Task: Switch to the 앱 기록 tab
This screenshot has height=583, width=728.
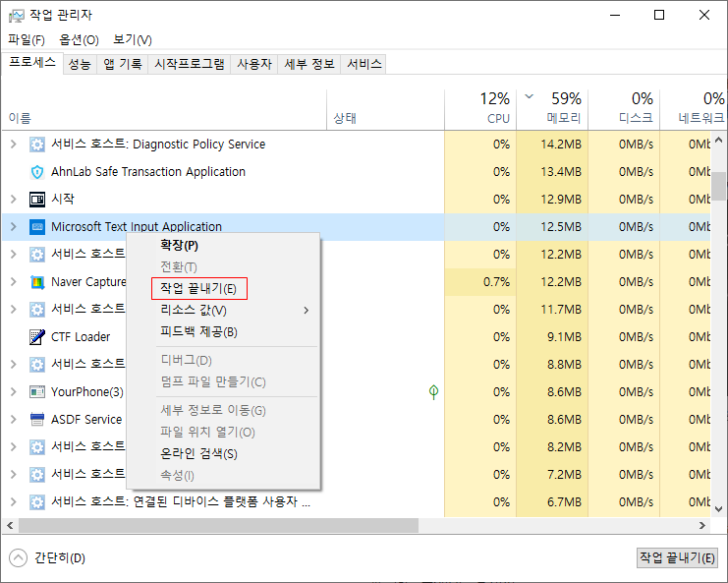Action: [123, 64]
